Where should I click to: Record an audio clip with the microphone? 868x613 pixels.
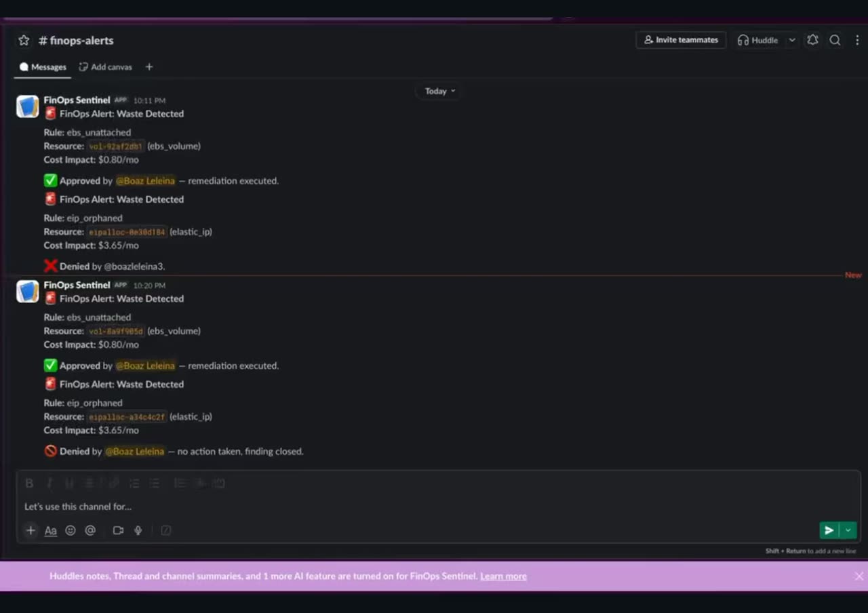[138, 530]
